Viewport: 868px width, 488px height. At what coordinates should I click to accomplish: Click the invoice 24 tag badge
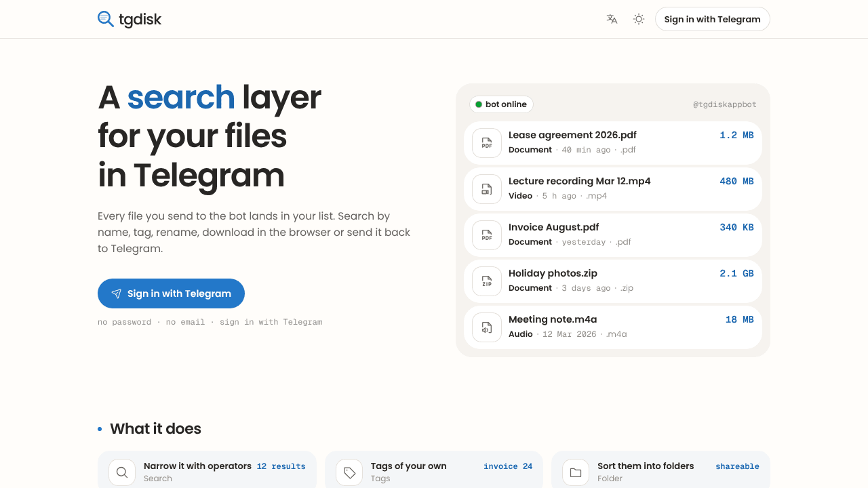coord(508,466)
